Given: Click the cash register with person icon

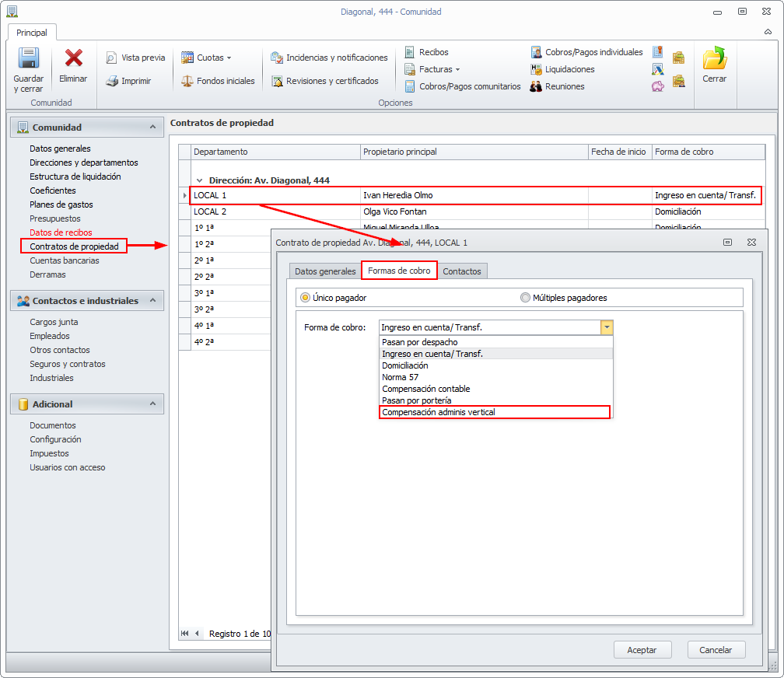Looking at the screenshot, I should click(x=678, y=81).
